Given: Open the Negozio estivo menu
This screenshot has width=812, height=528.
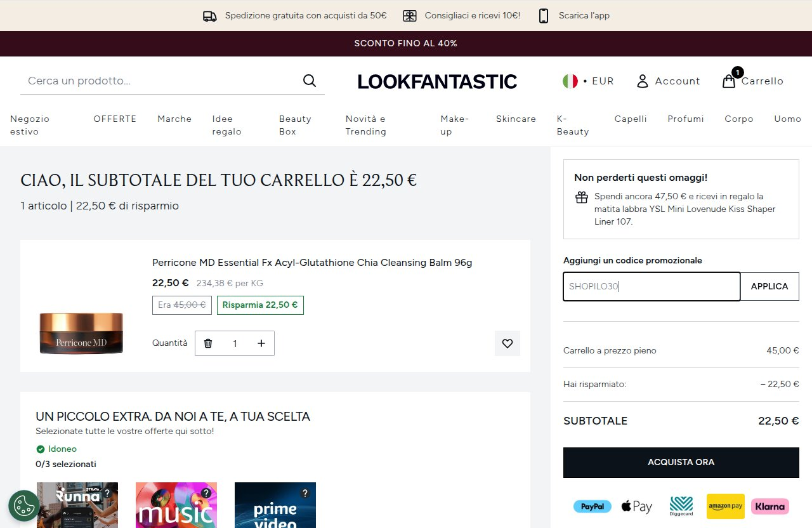Looking at the screenshot, I should click(x=30, y=125).
